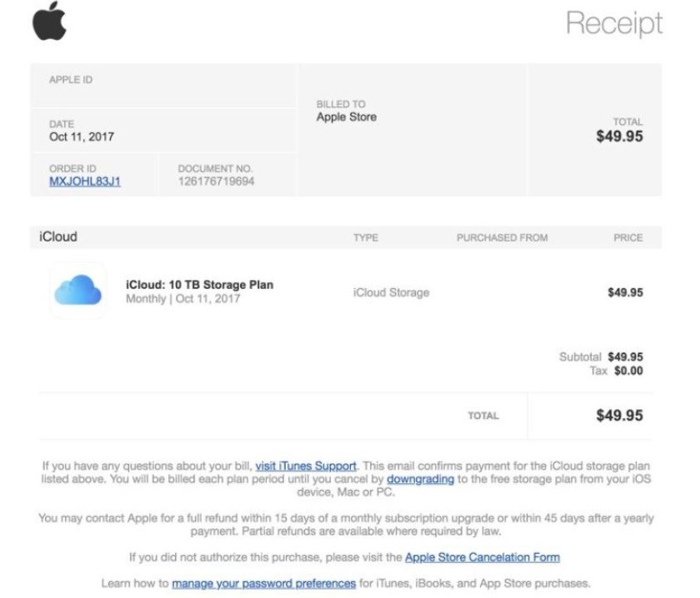Click the header total $49.95 amount

620,137
